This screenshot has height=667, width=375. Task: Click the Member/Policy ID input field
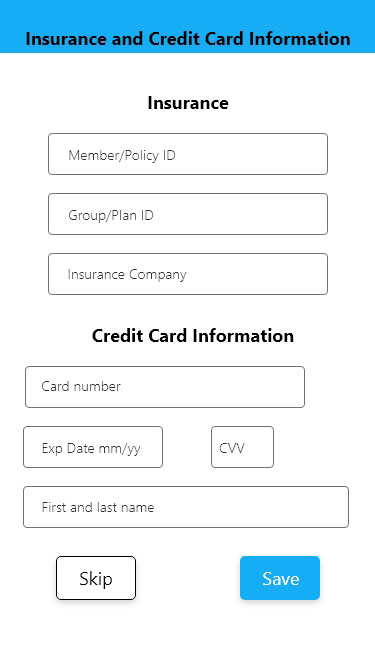coord(188,154)
